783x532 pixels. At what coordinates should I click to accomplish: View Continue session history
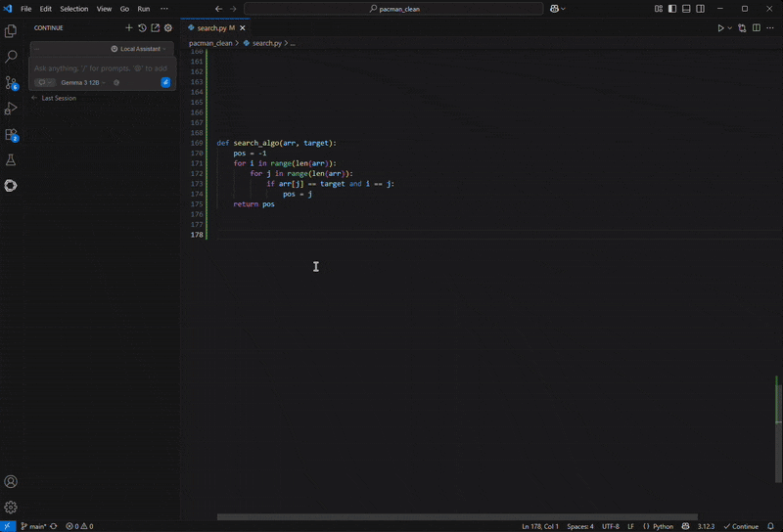coord(142,28)
